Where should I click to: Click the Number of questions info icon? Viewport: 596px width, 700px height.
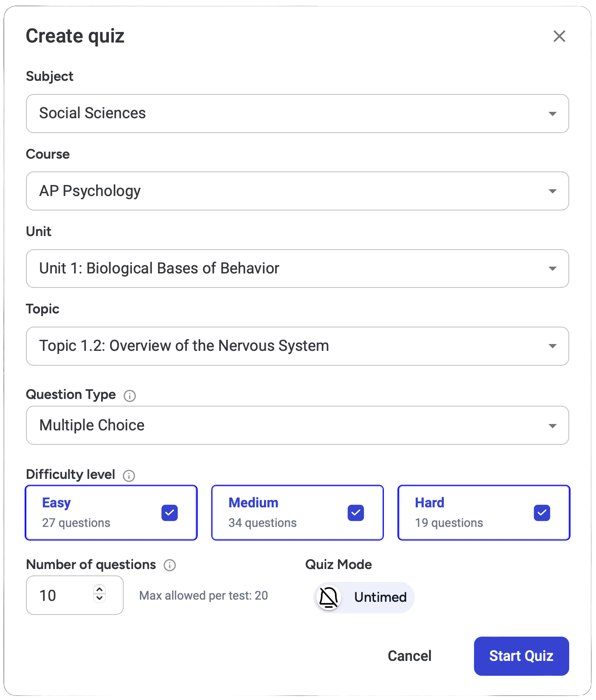pos(170,565)
